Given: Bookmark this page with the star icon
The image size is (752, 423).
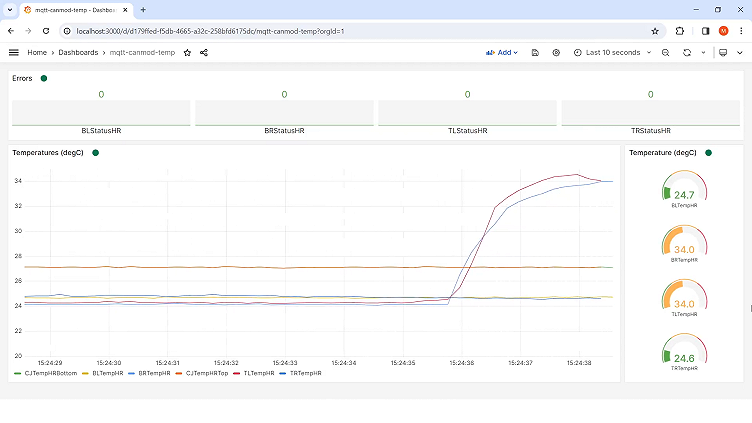Looking at the screenshot, I should (x=655, y=31).
